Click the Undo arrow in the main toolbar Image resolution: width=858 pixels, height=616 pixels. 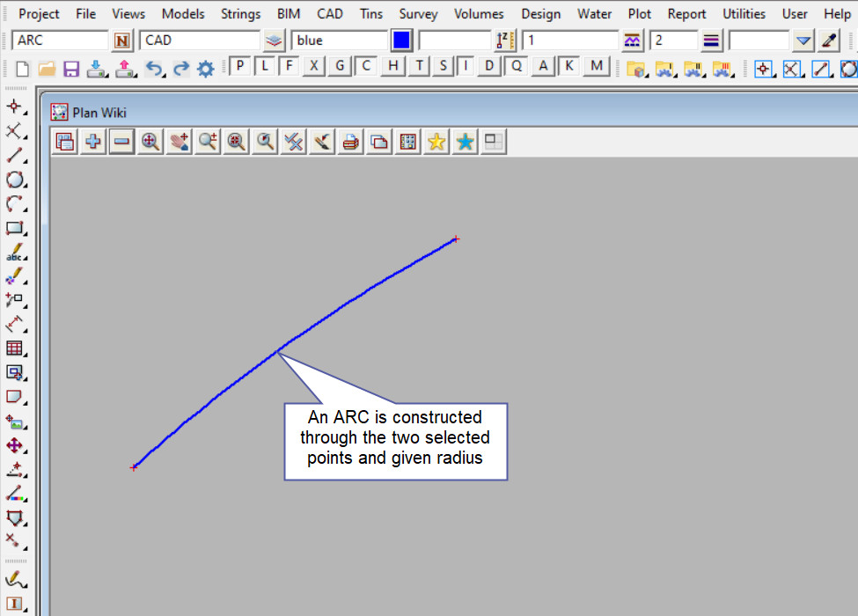point(154,68)
